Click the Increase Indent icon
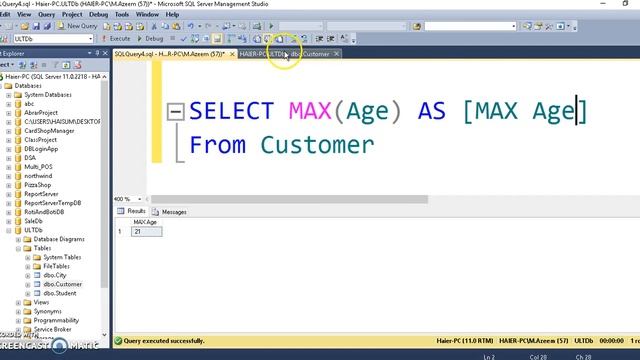The image size is (640, 360). pos(331,39)
